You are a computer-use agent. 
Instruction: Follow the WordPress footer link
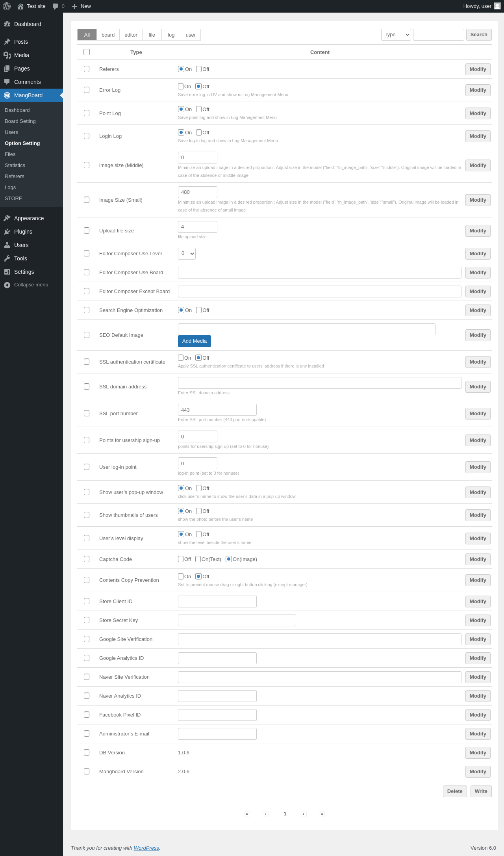click(x=146, y=848)
